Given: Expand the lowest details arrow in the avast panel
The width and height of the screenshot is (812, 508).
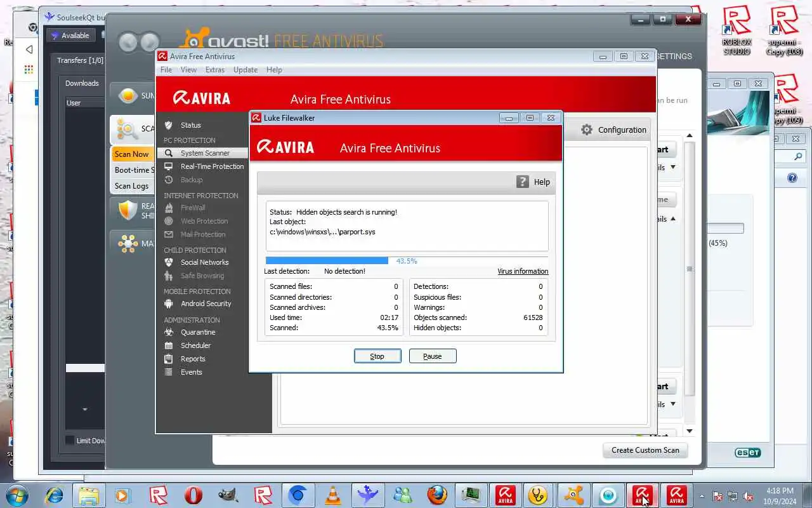Looking at the screenshot, I should 672,404.
